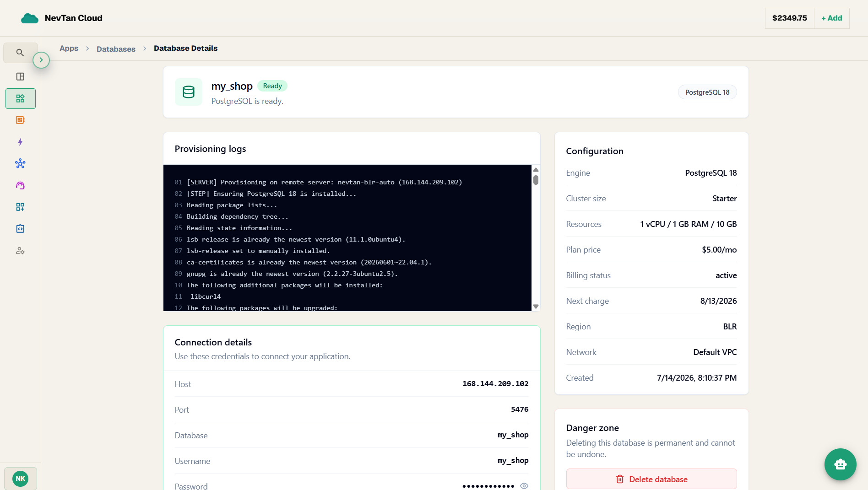Click the Region value BLR

point(730,327)
